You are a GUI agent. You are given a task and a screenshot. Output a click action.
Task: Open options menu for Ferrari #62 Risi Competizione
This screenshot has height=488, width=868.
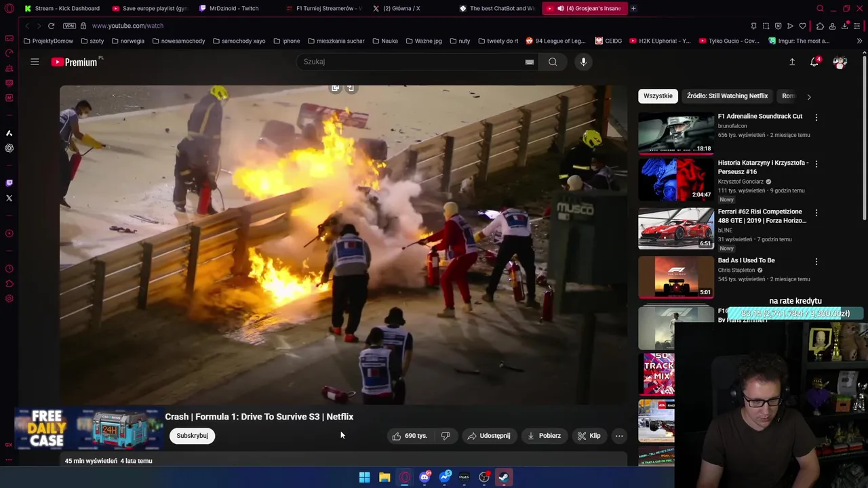click(816, 213)
